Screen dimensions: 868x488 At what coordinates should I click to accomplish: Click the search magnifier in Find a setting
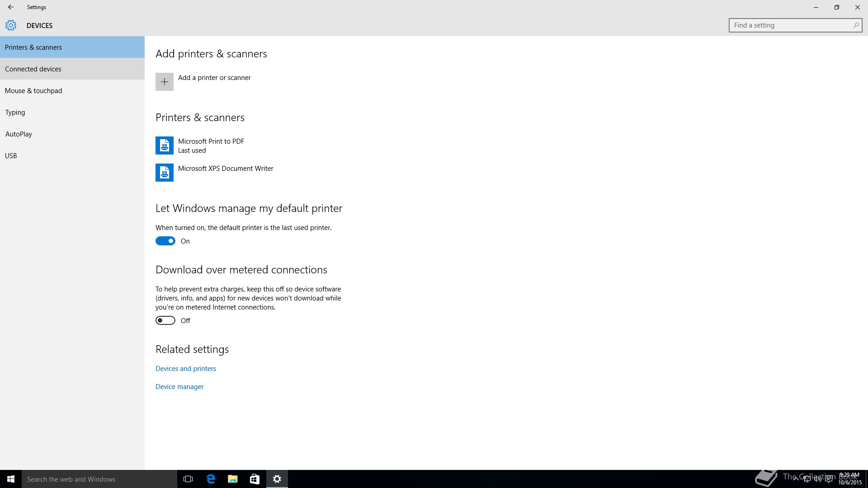pyautogui.click(x=856, y=25)
